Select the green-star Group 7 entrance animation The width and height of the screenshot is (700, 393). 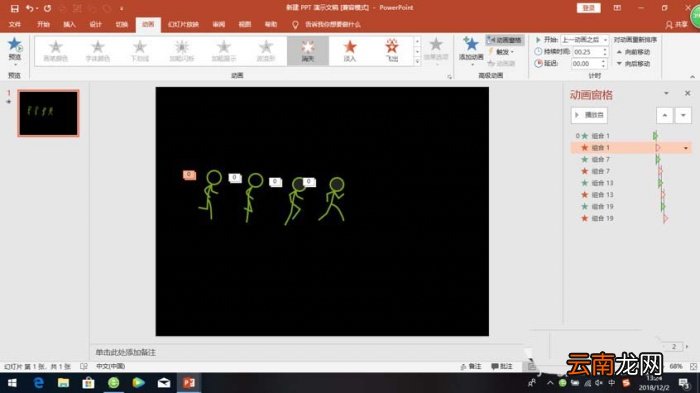click(x=630, y=159)
